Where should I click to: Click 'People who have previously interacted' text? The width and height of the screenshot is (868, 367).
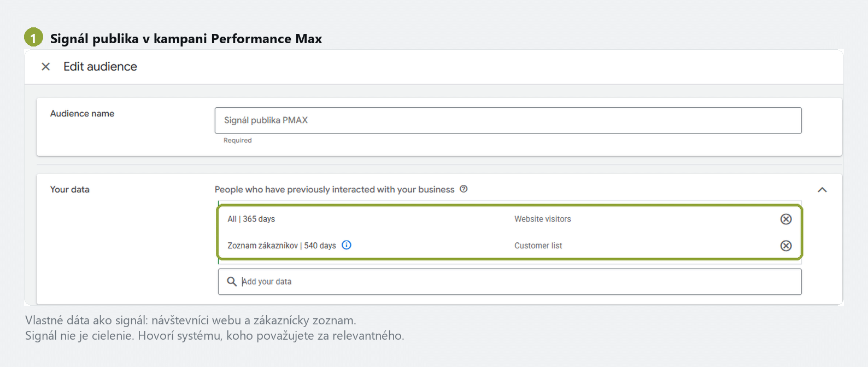(x=335, y=189)
